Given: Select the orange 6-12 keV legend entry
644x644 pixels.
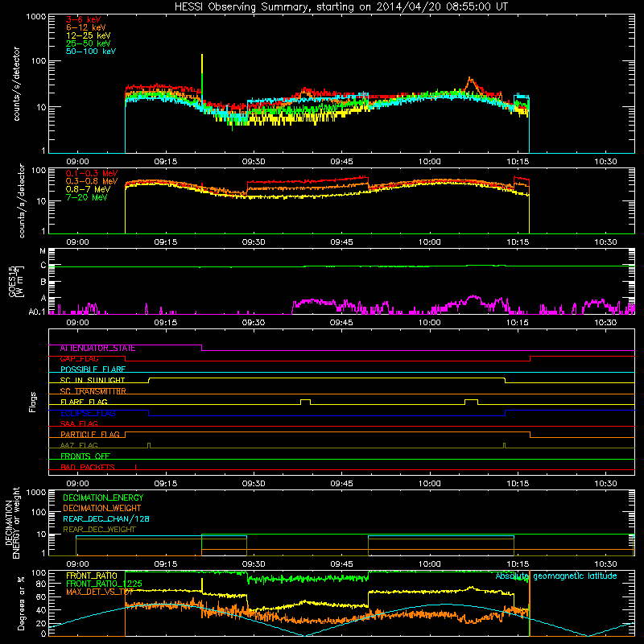Looking at the screenshot, I should point(86,27).
